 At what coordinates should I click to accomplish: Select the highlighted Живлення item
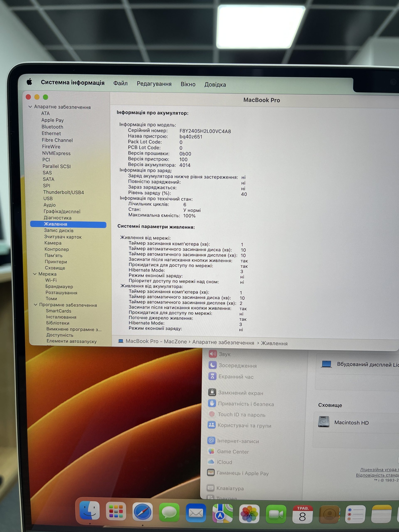(x=68, y=224)
